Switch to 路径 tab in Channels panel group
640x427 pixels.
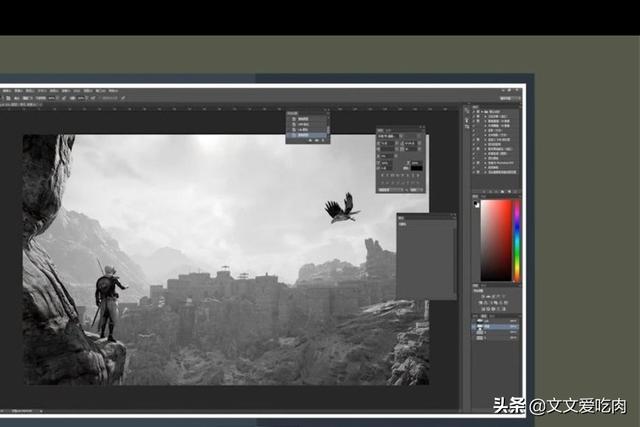click(x=492, y=316)
